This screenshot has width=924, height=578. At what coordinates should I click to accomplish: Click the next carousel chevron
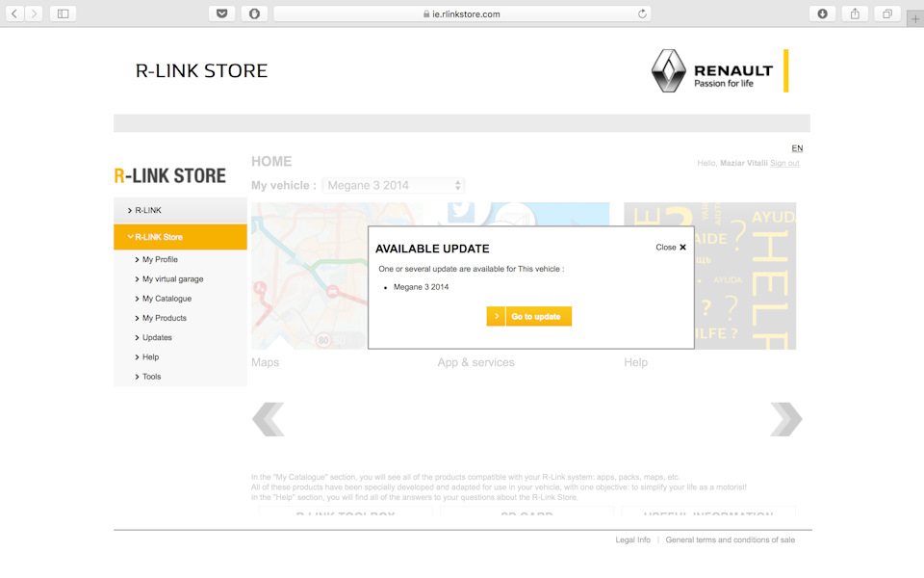click(786, 419)
